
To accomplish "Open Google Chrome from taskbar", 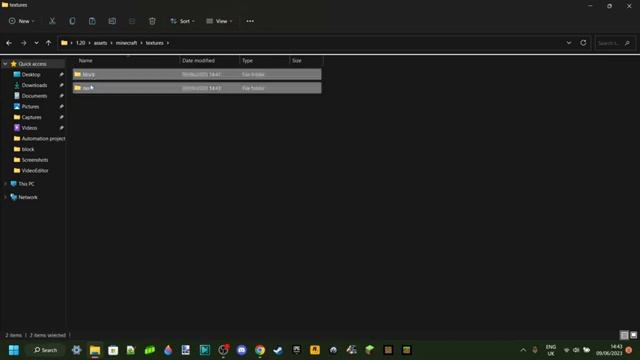I will (x=260, y=350).
